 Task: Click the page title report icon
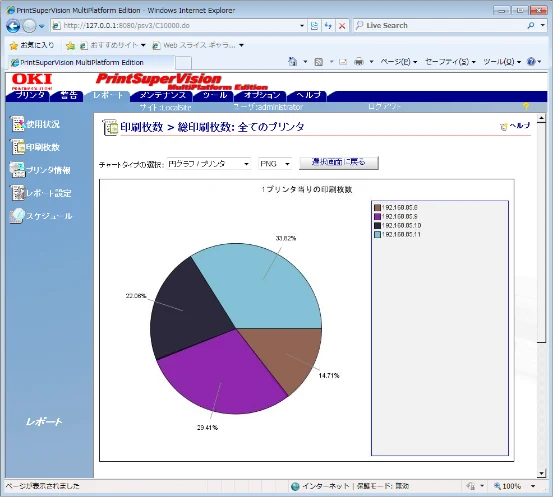point(110,127)
